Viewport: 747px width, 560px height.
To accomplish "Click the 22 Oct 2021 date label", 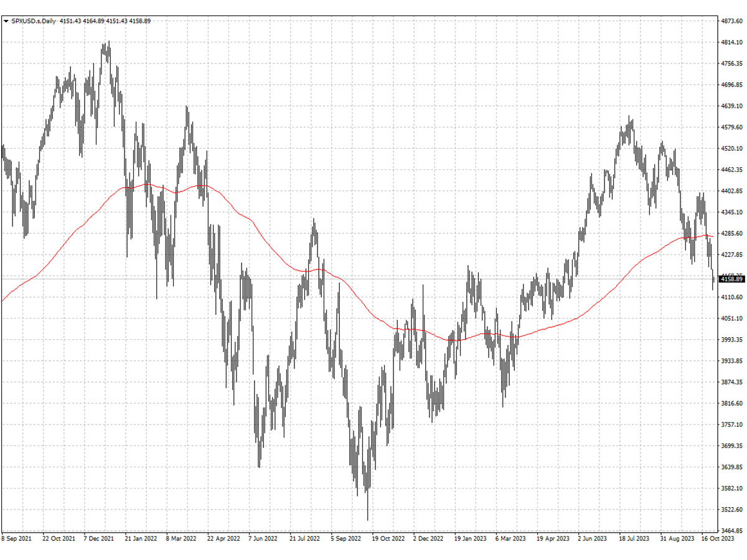I will (x=59, y=538).
